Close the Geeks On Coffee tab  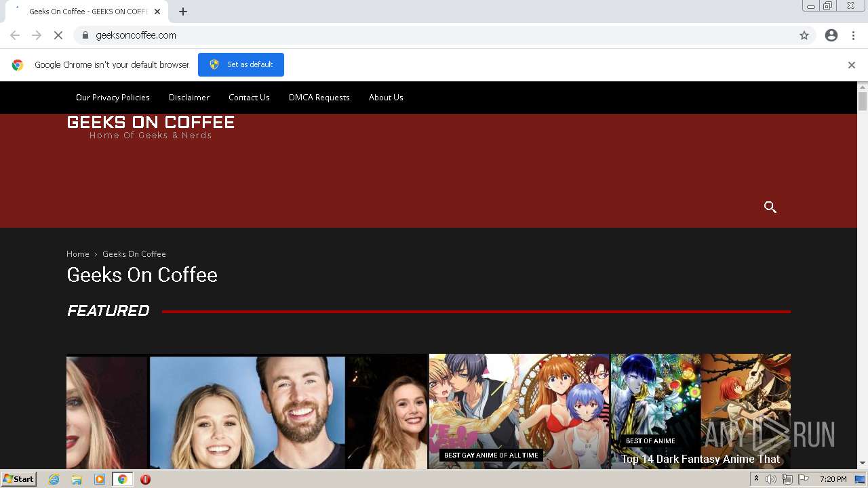pyautogui.click(x=157, y=12)
